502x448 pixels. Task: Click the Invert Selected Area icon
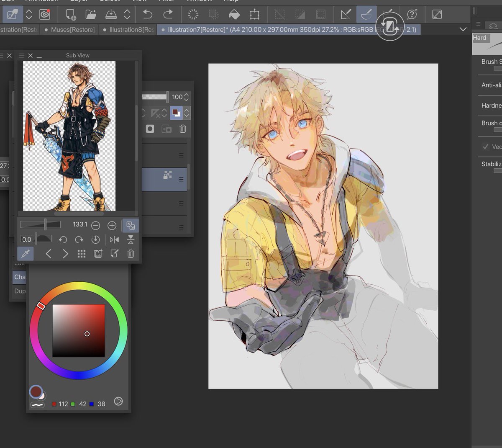pyautogui.click(x=300, y=15)
